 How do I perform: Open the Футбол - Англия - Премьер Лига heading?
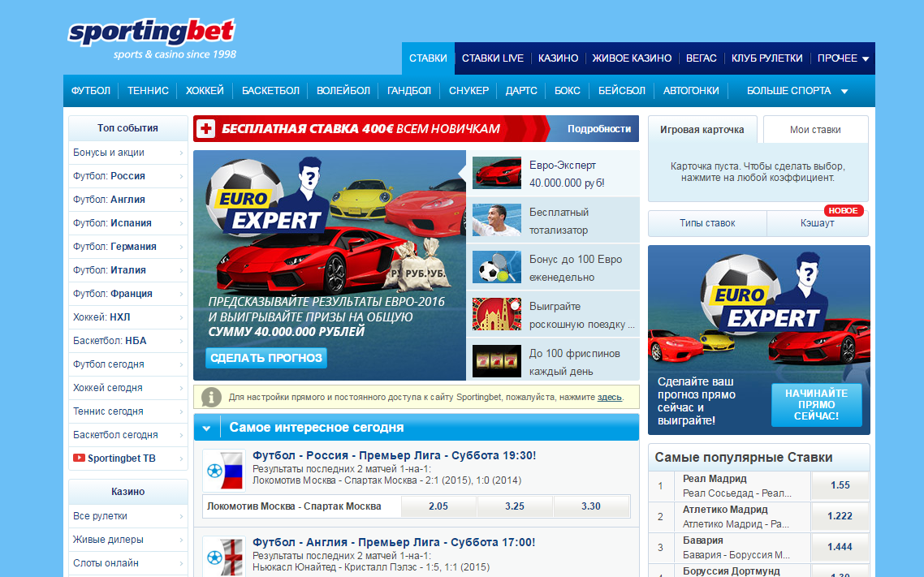(x=394, y=542)
